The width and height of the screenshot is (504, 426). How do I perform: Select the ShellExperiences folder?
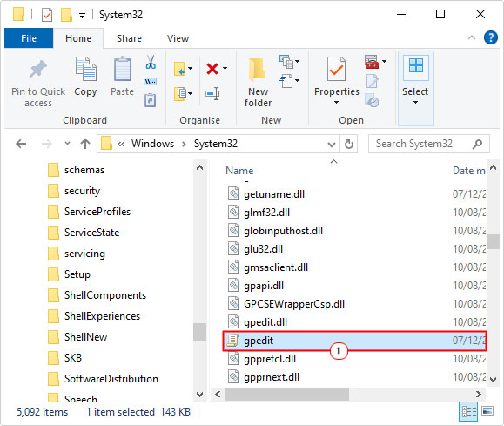94,316
